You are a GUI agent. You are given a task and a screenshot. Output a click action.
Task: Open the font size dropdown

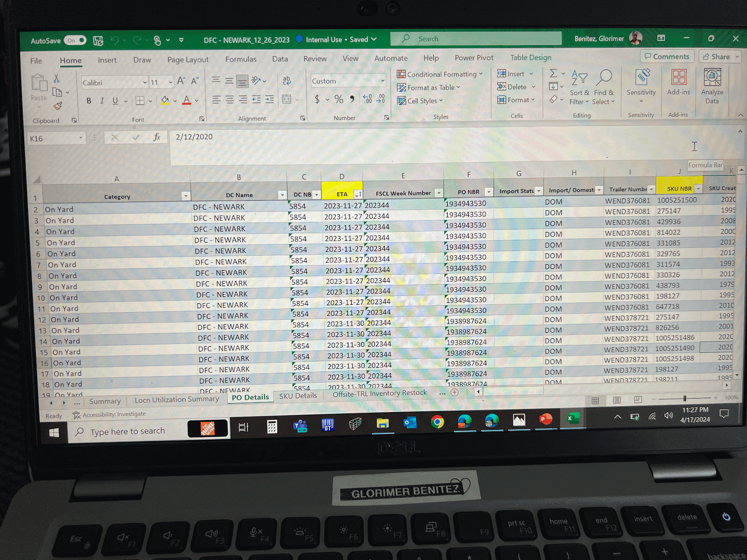tap(170, 83)
